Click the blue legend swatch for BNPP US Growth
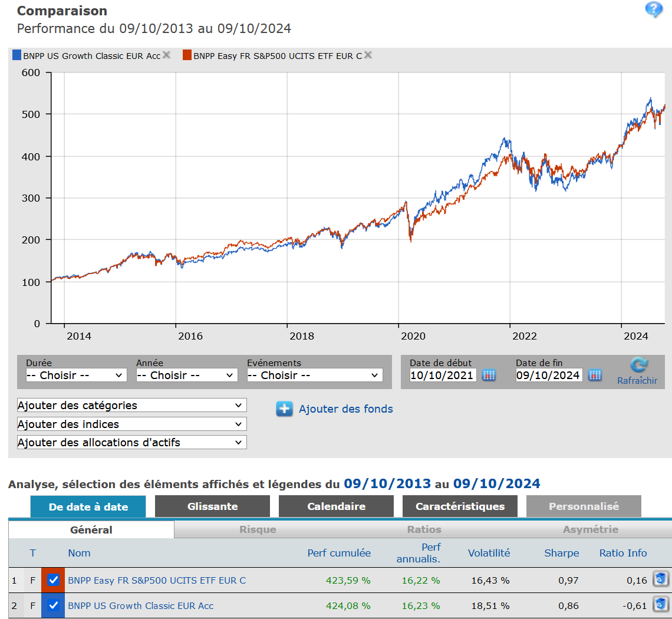Screen dimensions: 672x619 click(17, 55)
